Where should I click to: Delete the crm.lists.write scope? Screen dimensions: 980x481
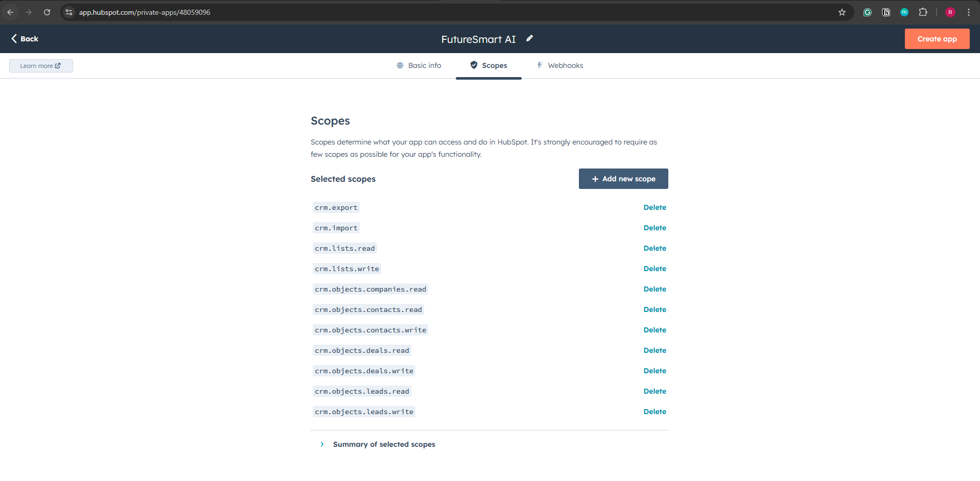click(655, 269)
